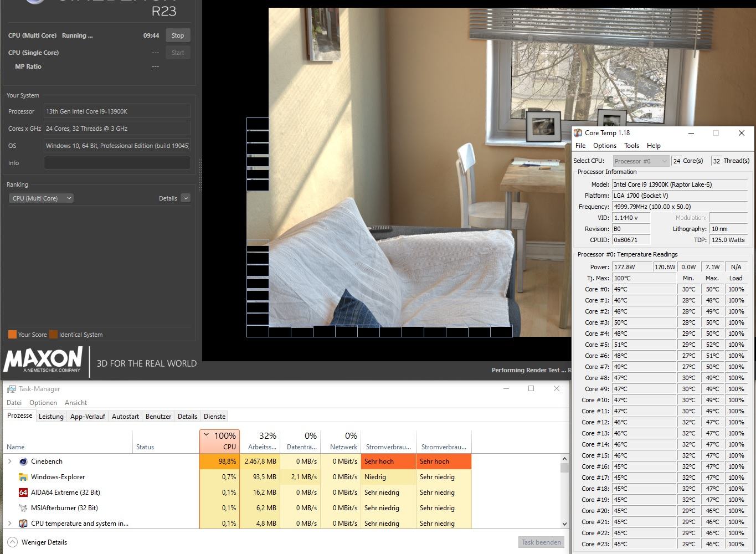Open the Processor #0 select dropdown
Screen dimensions: 756x554
[641, 161]
